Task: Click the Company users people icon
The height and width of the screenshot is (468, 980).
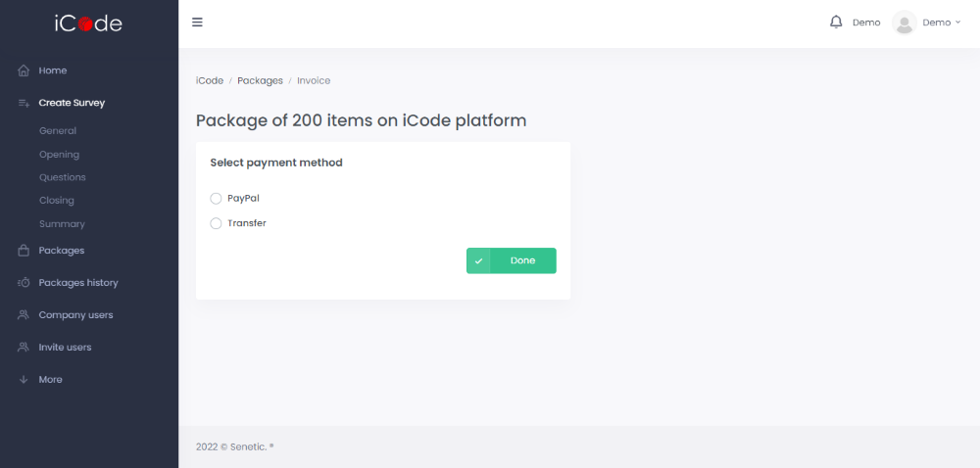Action: [x=24, y=315]
